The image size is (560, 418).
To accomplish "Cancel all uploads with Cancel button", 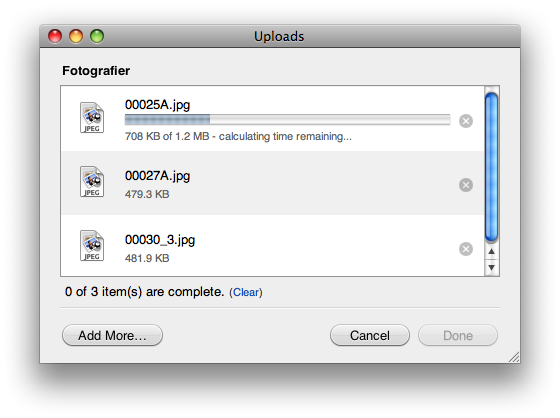I will pos(370,335).
